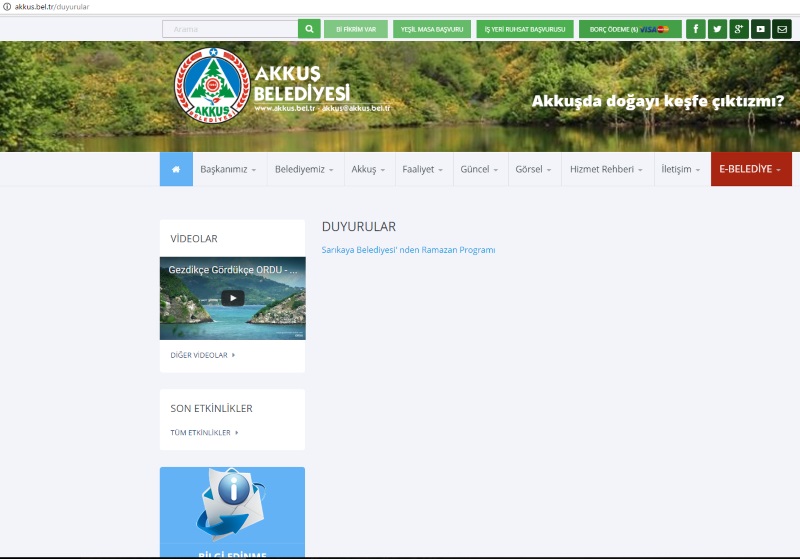800x559 pixels.
Task: Expand the Başkanımız dropdown menu
Action: pos(228,170)
